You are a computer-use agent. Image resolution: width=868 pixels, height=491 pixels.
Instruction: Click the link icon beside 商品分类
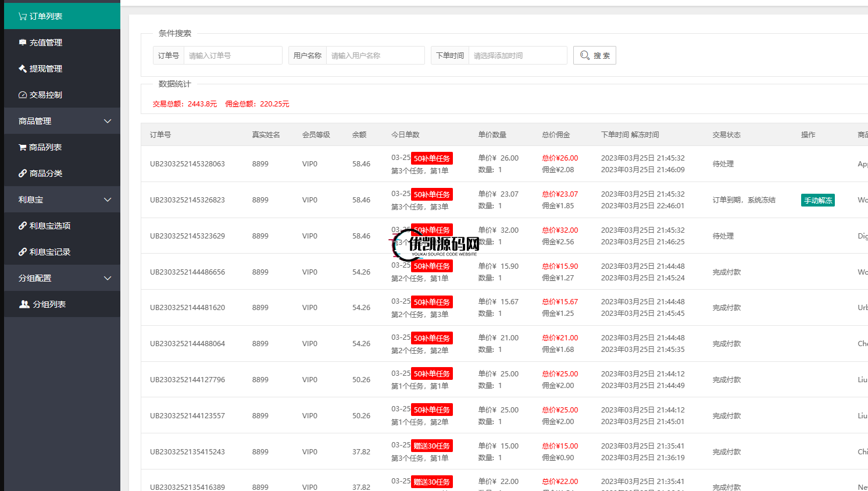click(x=23, y=173)
